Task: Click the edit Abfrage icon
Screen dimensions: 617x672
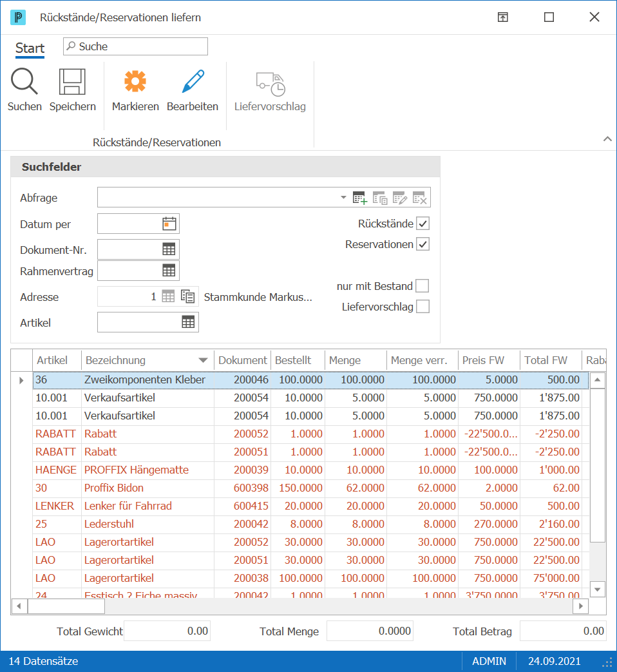Action: tap(400, 198)
